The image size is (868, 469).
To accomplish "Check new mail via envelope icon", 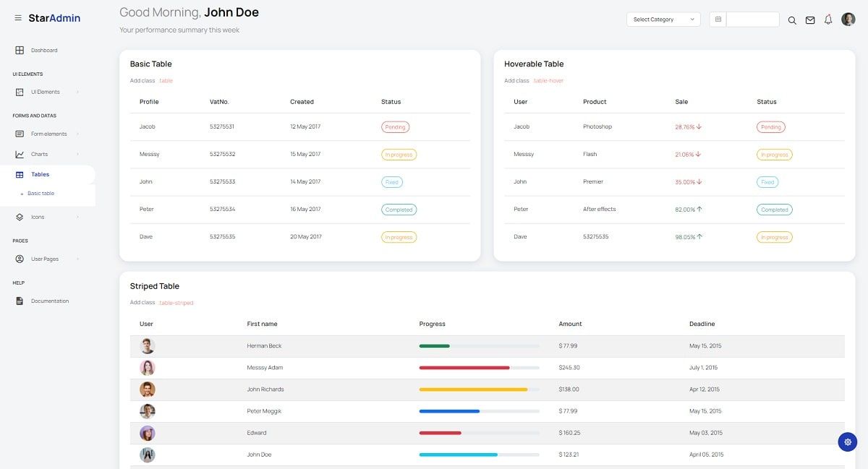I will (810, 20).
